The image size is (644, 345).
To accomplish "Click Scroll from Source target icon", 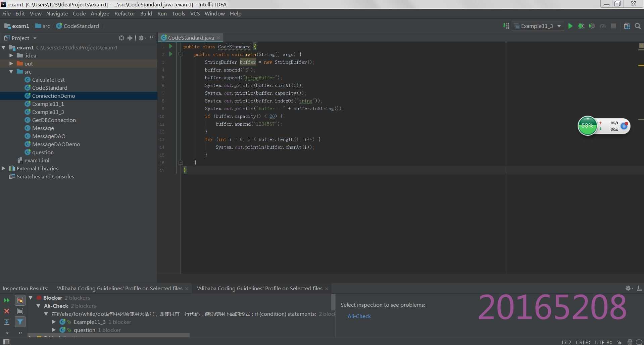I will point(121,38).
